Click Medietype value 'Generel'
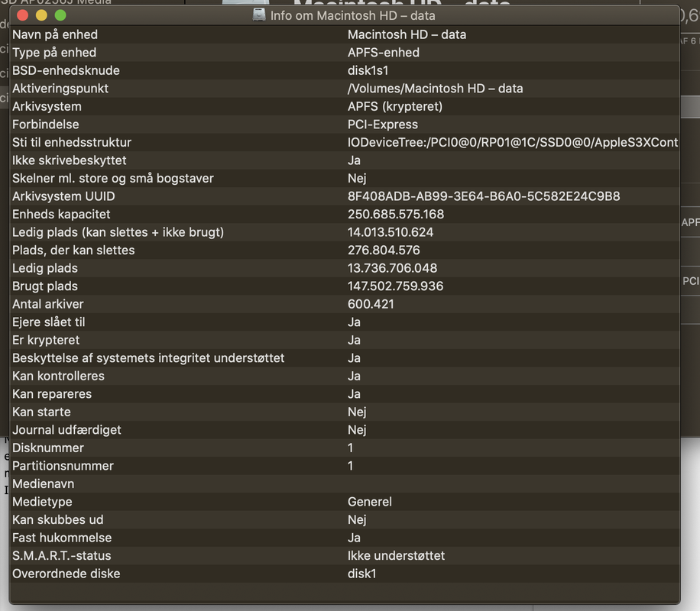The height and width of the screenshot is (611, 700). coord(370,502)
